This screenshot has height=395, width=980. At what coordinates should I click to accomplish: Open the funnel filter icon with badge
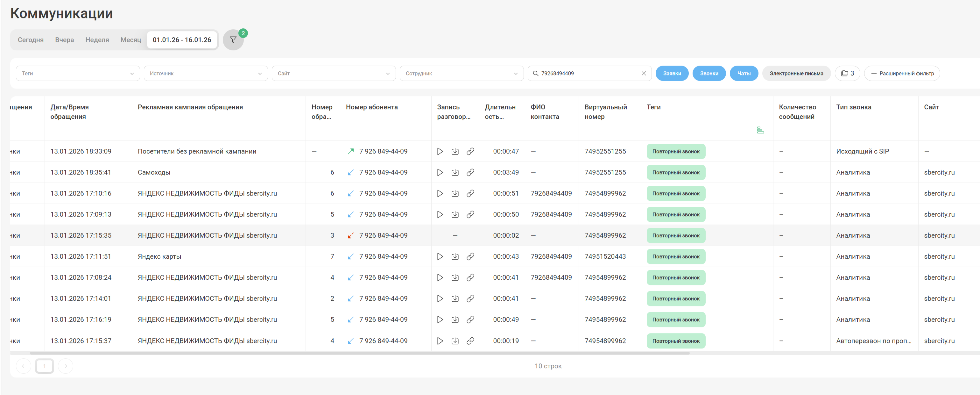[233, 40]
